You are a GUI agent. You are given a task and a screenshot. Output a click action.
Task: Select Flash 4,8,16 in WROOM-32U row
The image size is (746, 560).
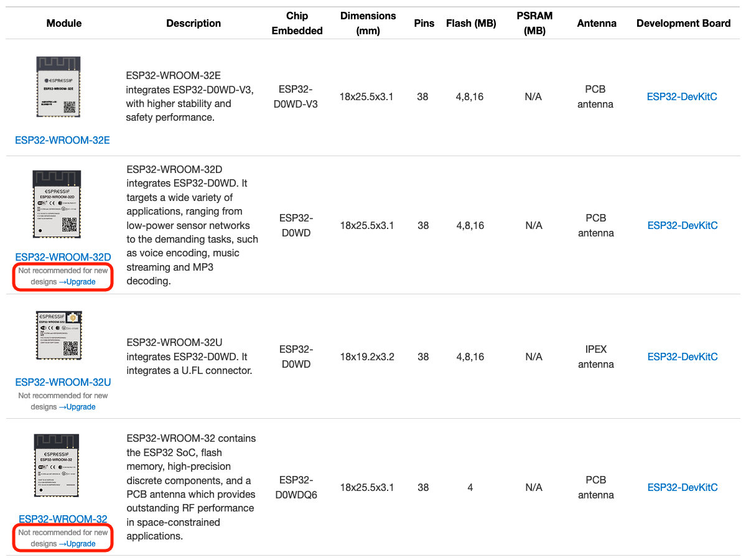tap(470, 357)
